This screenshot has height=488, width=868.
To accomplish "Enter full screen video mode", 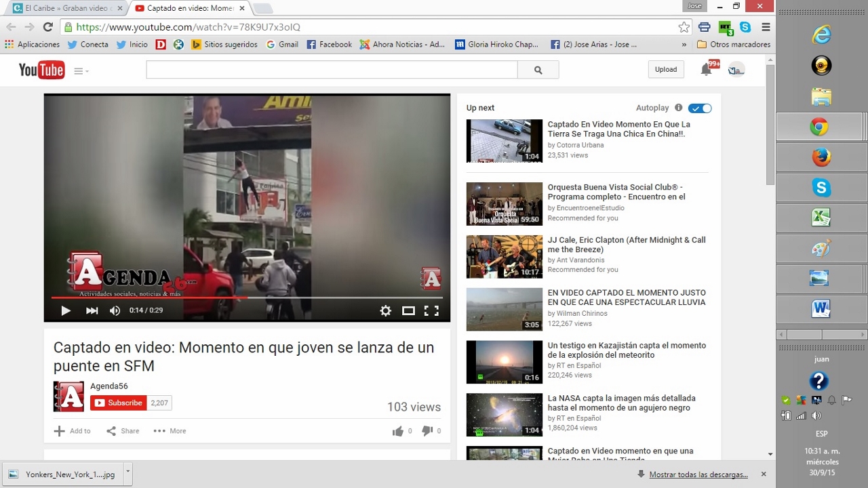I will tap(431, 310).
